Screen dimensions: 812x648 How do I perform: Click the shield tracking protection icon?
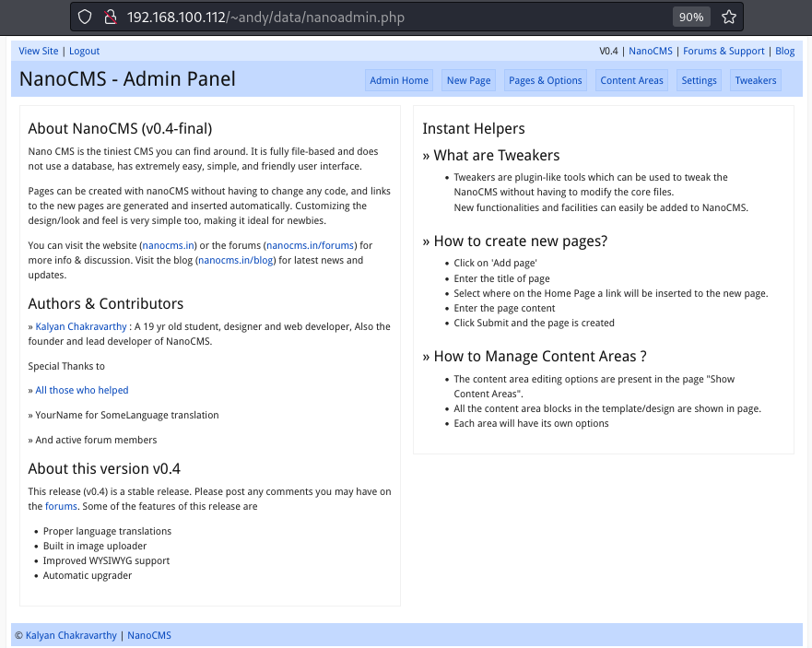pos(85,17)
